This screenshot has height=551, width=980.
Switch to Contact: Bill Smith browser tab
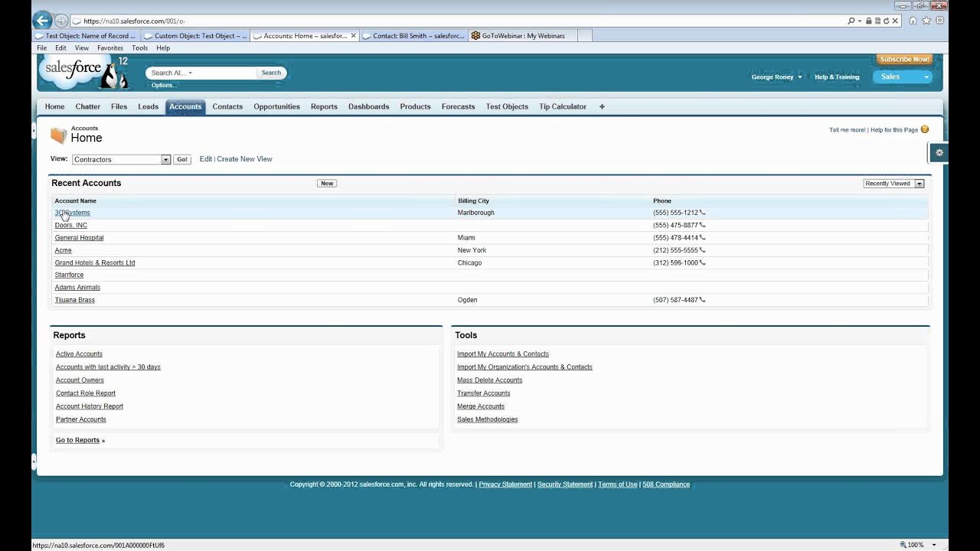413,36
